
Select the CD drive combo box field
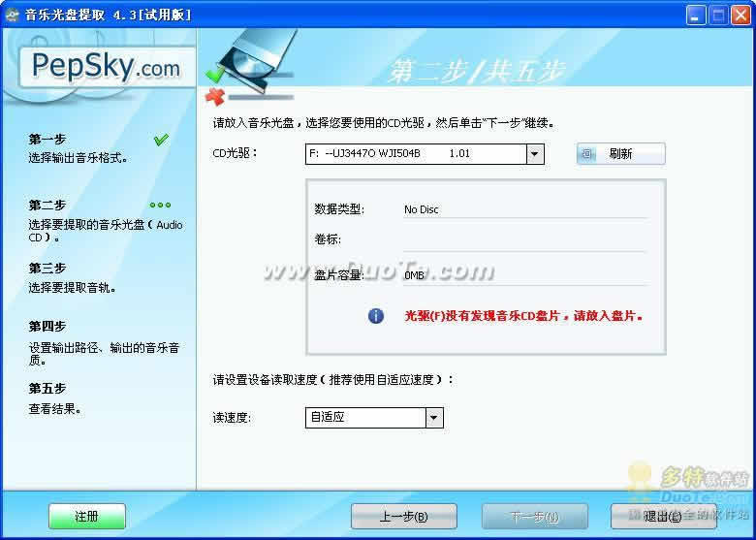425,154
